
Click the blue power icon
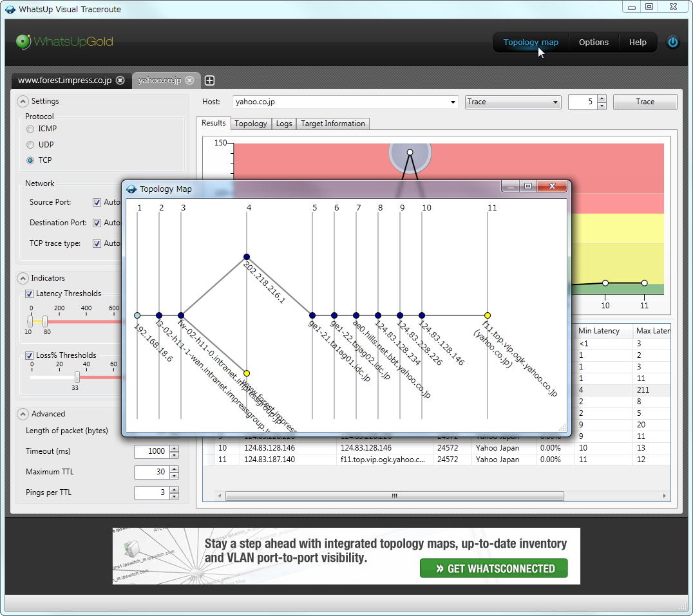click(x=672, y=42)
